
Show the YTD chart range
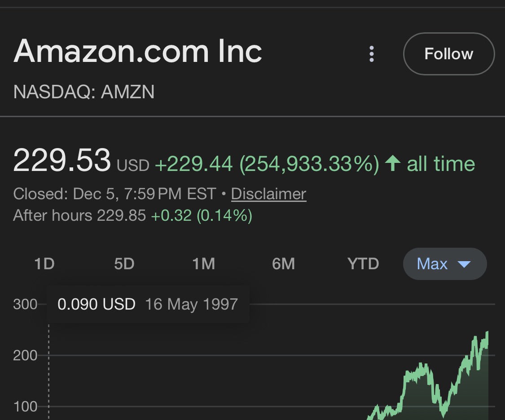tap(363, 264)
